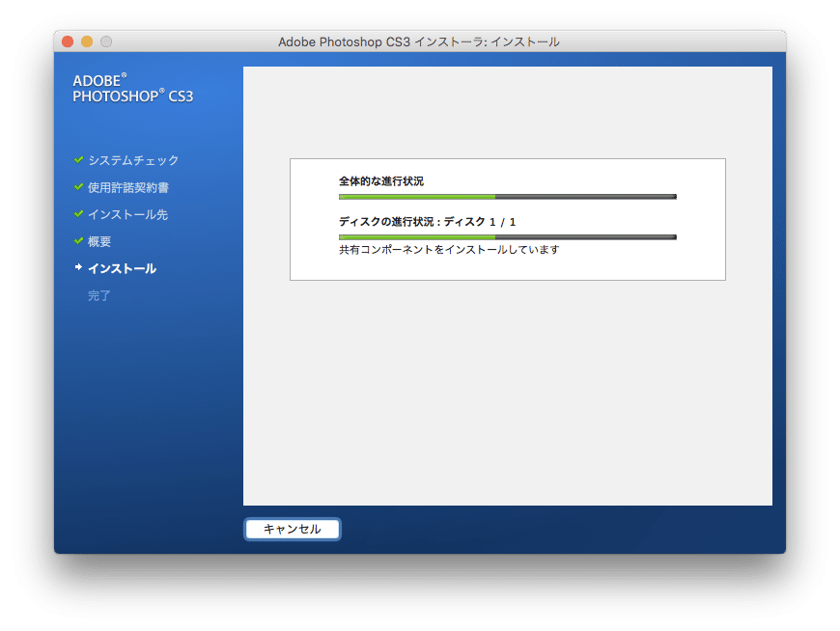Open the インストール先 sidebar entry
This screenshot has height=631, width=840.
pyautogui.click(x=127, y=215)
